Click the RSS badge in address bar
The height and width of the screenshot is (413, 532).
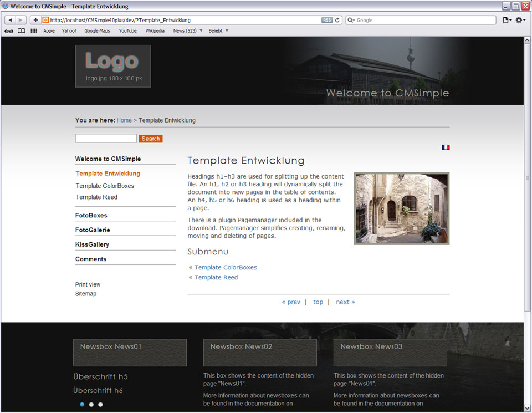point(327,20)
